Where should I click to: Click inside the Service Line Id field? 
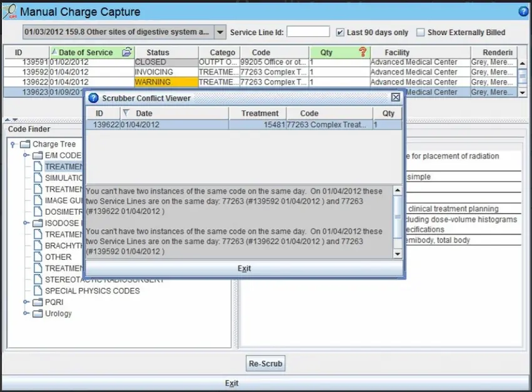309,31
